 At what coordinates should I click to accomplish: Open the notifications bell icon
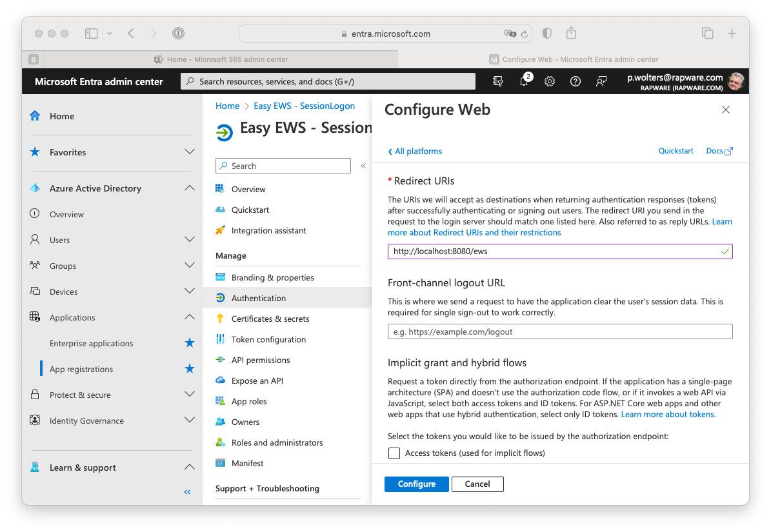524,81
